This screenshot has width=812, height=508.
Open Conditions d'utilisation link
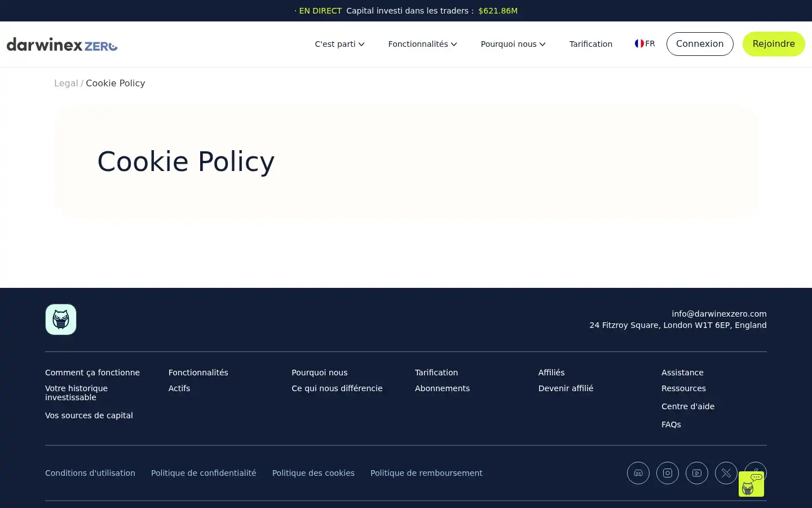coord(90,473)
